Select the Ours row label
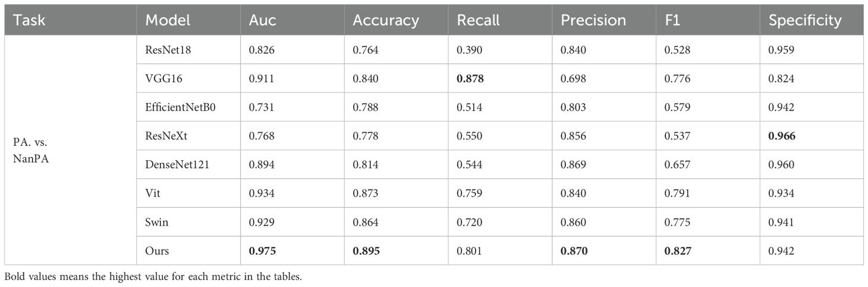This screenshot has height=287, width=868. pos(157,251)
